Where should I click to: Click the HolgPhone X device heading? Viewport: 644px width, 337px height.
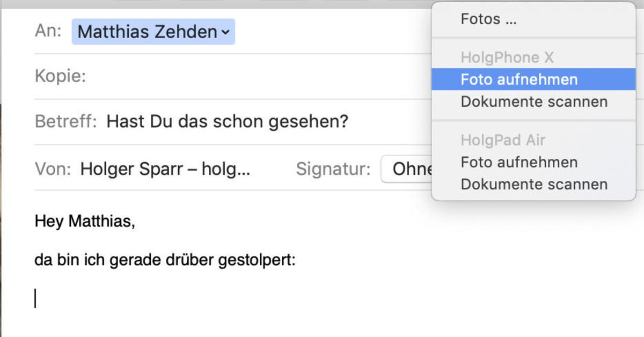[508, 57]
